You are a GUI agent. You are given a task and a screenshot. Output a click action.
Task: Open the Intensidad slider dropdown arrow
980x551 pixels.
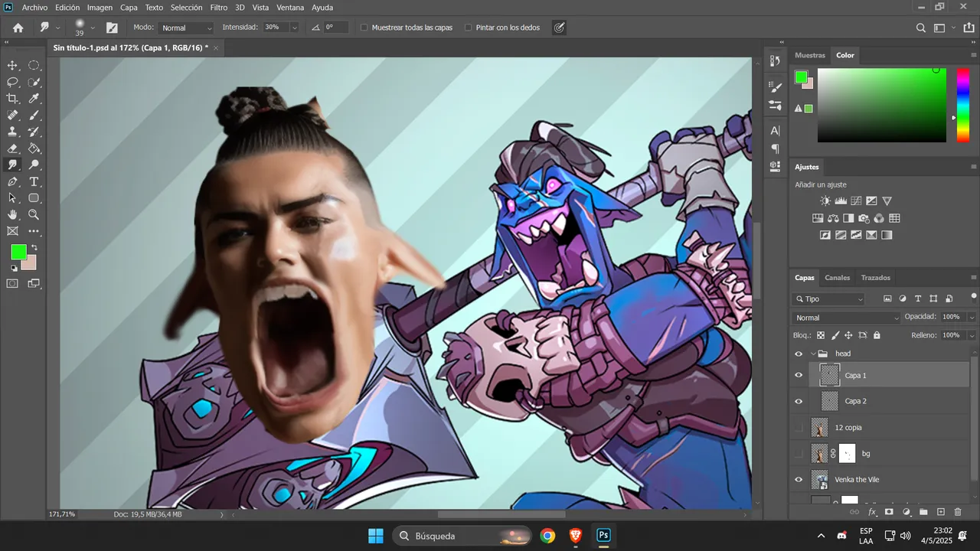(294, 28)
